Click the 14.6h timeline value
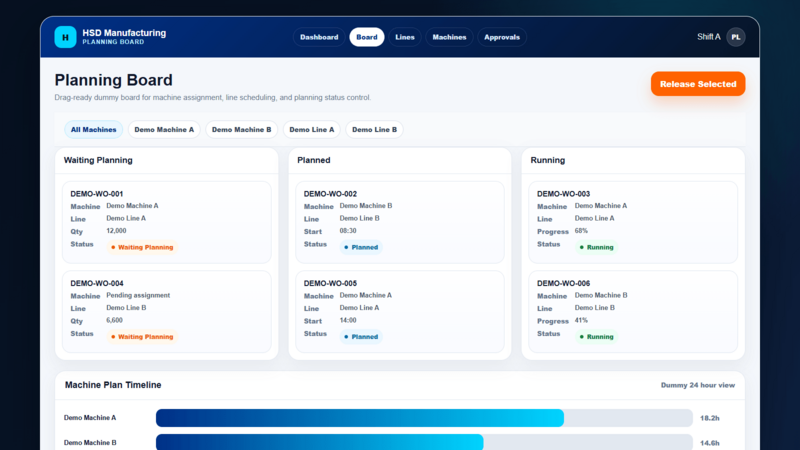Viewport: 800px width, 450px height. coord(710,443)
